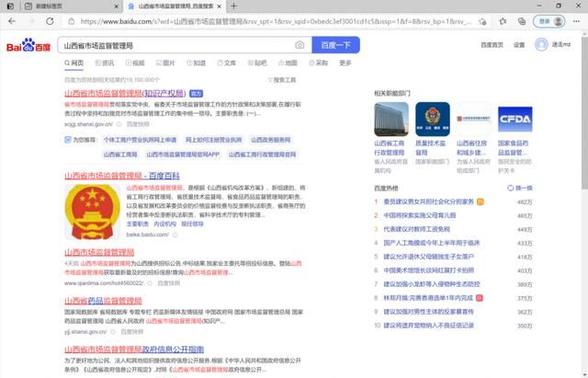
Task: Select the 采购 search tab
Action: click(319, 63)
